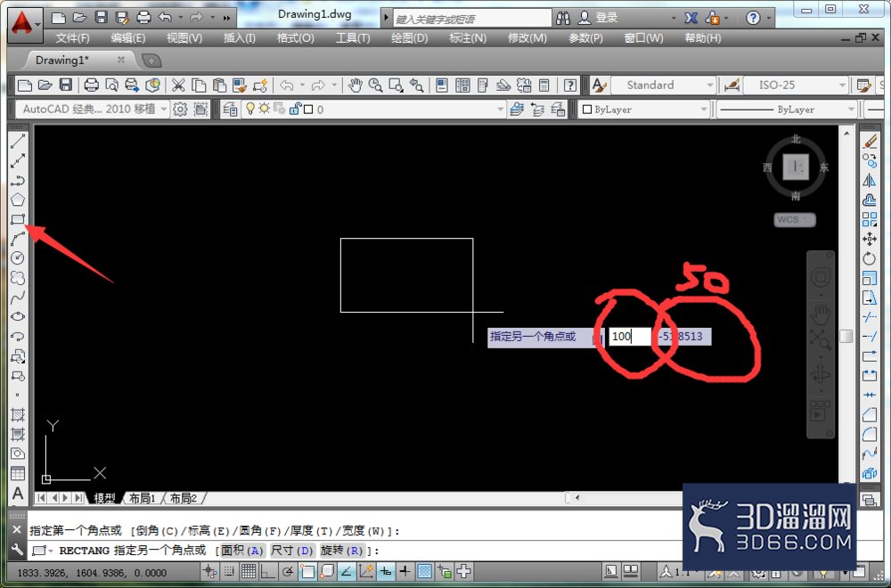Click the Plot printer icon in standard toolbar
This screenshot has height=588, width=891.
tap(91, 86)
